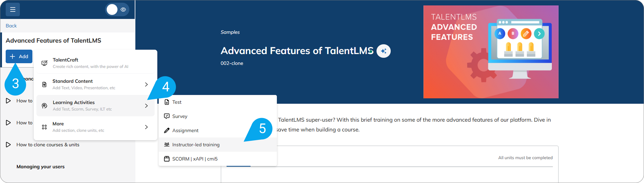Open the unit 'How to clone courses & units'
The height and width of the screenshot is (183, 644).
[48, 145]
